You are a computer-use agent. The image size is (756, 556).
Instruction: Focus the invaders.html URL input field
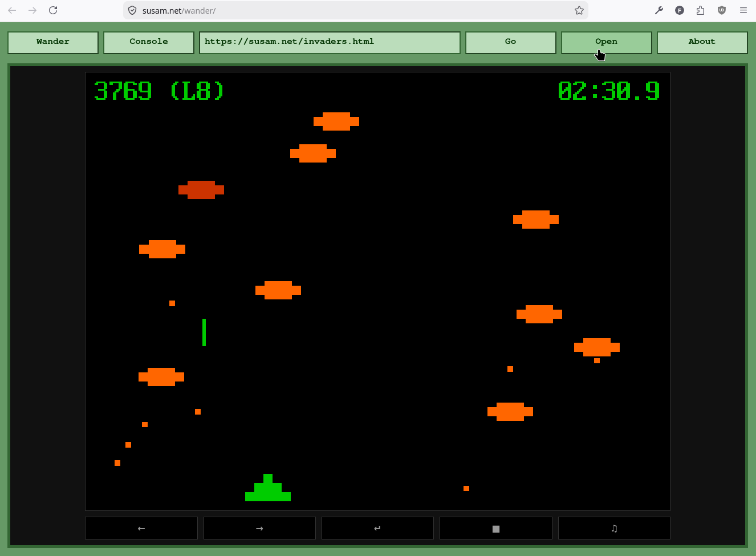coord(330,43)
